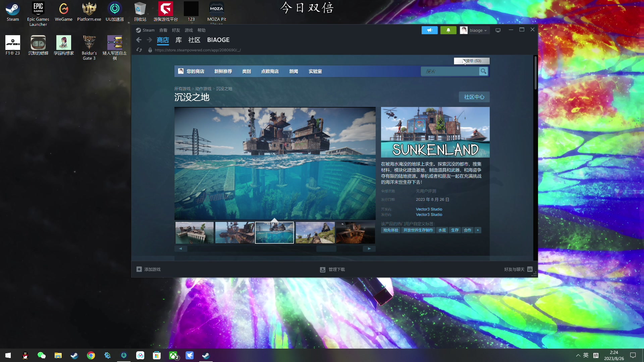Open 点数商店 in store navigation

click(270, 71)
